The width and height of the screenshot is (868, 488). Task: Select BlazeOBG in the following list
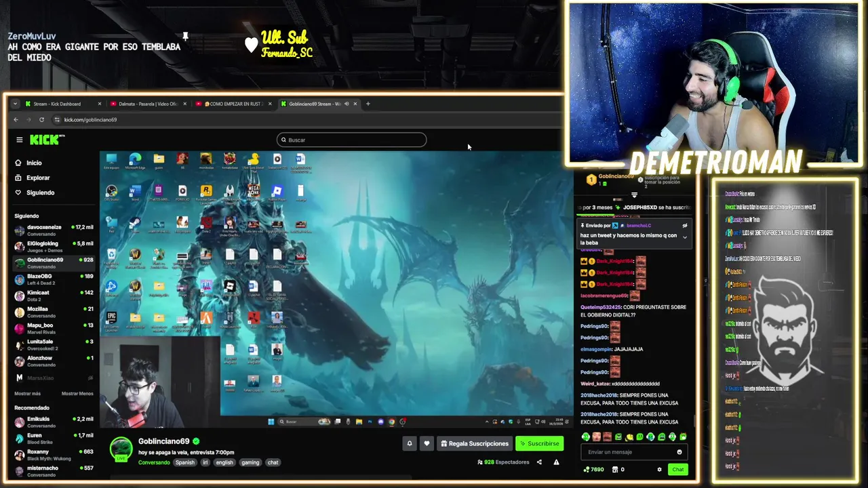54,279
